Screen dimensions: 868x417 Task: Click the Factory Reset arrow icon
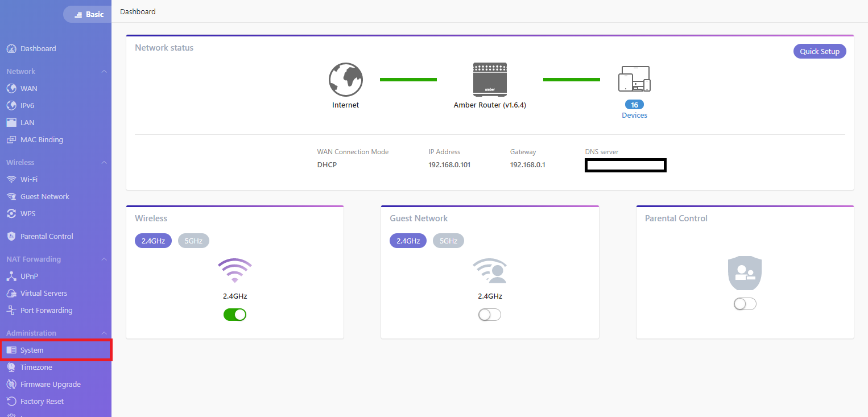coord(11,402)
